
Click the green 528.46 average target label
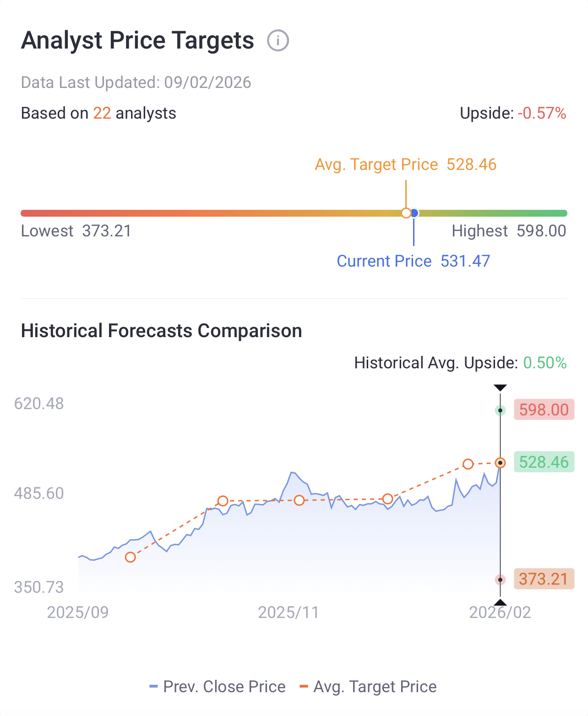(x=544, y=462)
